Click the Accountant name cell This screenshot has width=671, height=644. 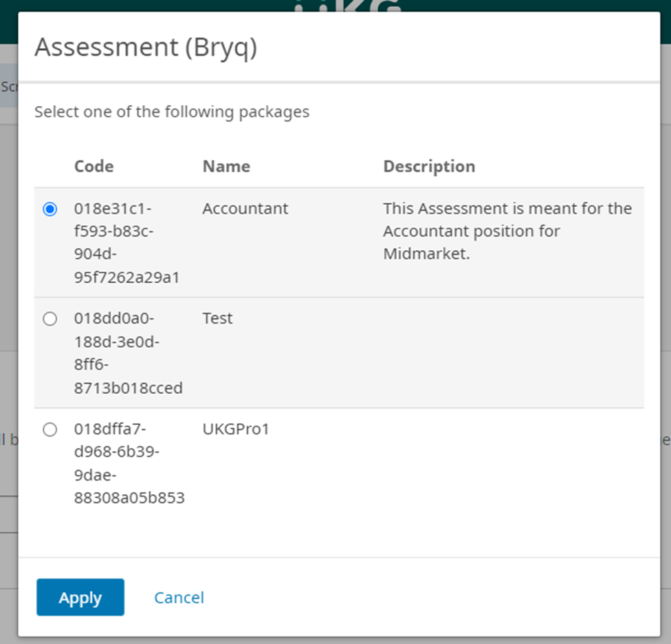click(x=245, y=209)
